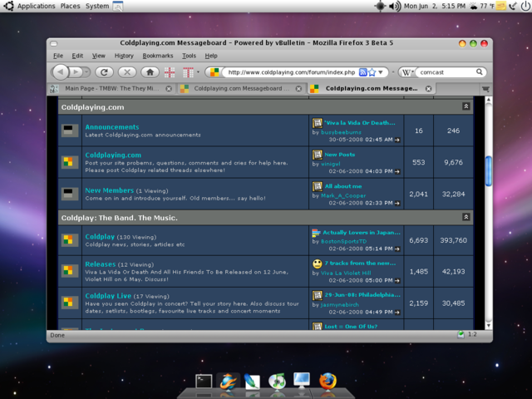Stop loading with the X toolbar button

127,72
